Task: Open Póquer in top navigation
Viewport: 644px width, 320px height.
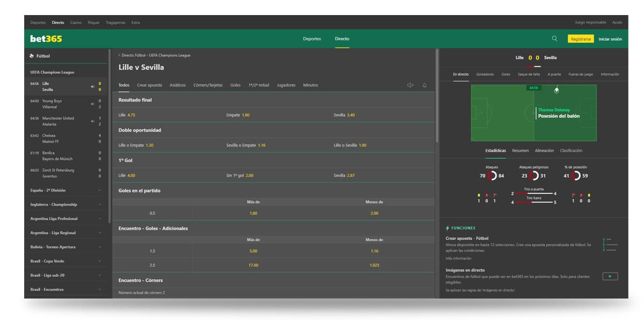Action: point(93,23)
